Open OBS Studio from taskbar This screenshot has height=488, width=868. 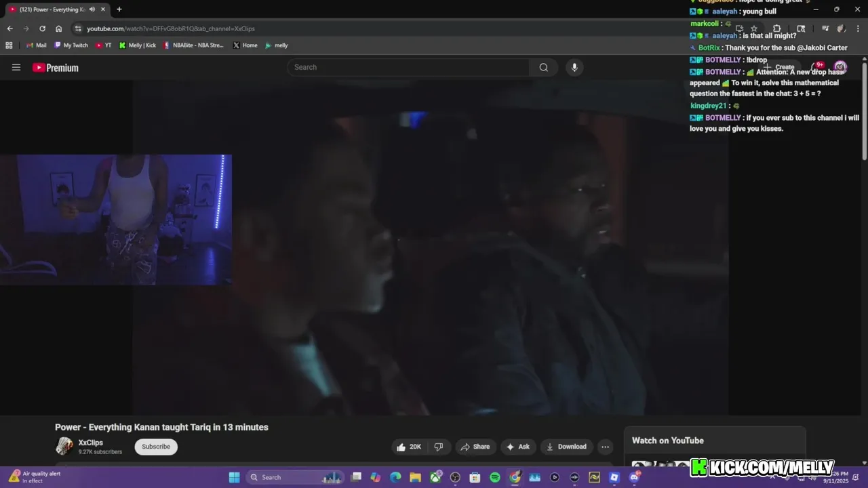tap(455, 477)
